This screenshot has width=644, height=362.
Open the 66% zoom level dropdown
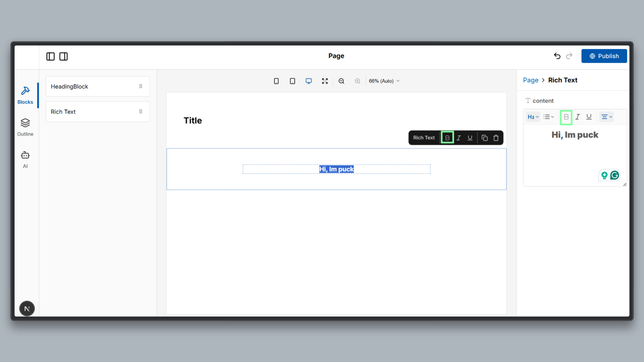click(384, 81)
